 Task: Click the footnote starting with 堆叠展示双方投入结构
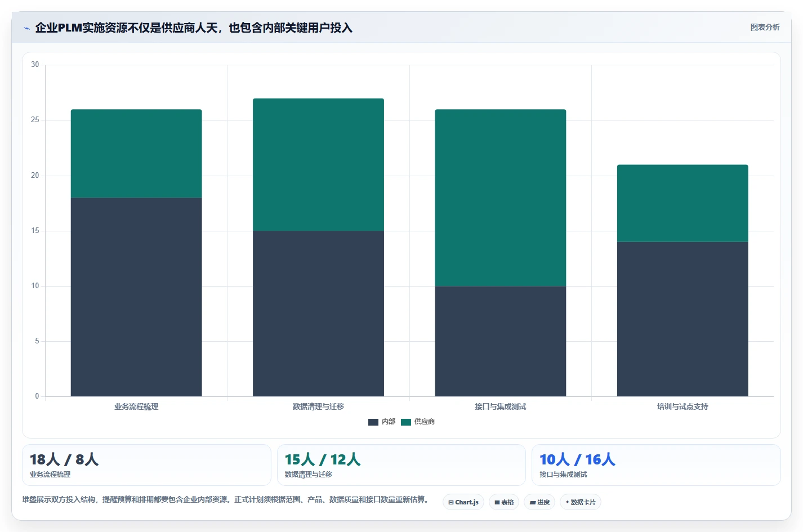(x=226, y=499)
